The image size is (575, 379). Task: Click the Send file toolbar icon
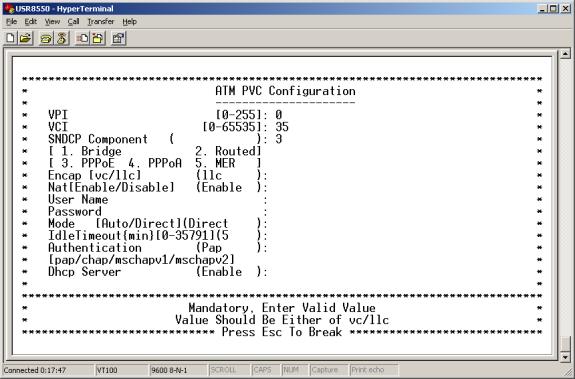[83, 38]
